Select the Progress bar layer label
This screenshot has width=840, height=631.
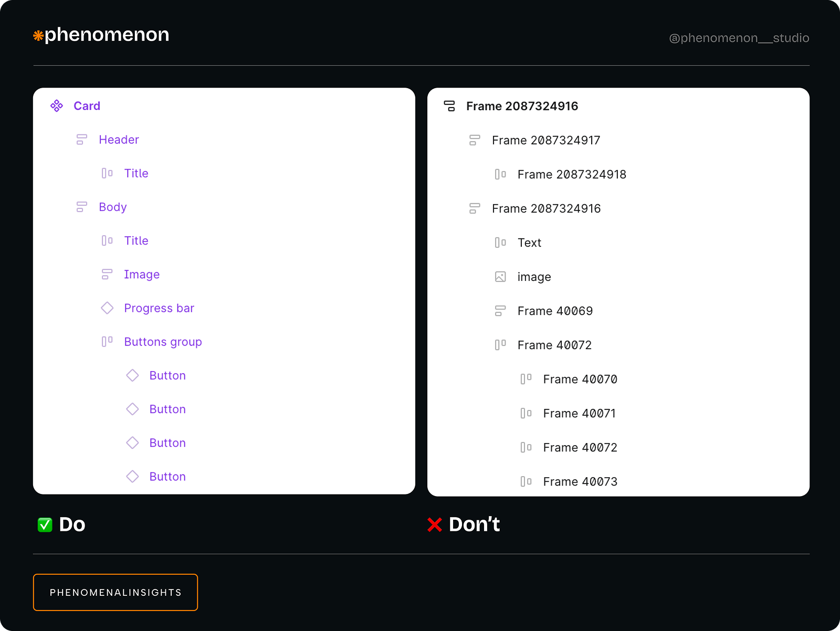point(159,308)
